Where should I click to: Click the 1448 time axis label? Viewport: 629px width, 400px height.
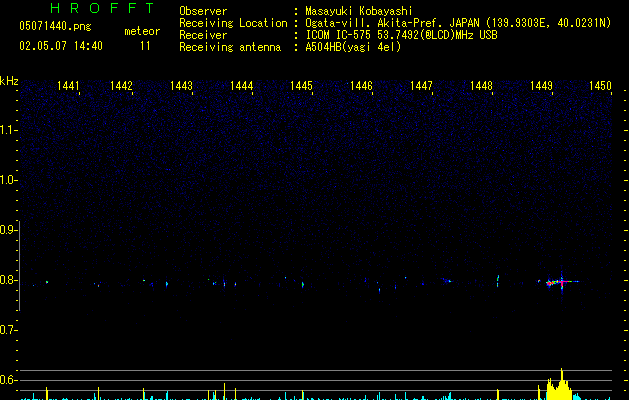pos(481,85)
